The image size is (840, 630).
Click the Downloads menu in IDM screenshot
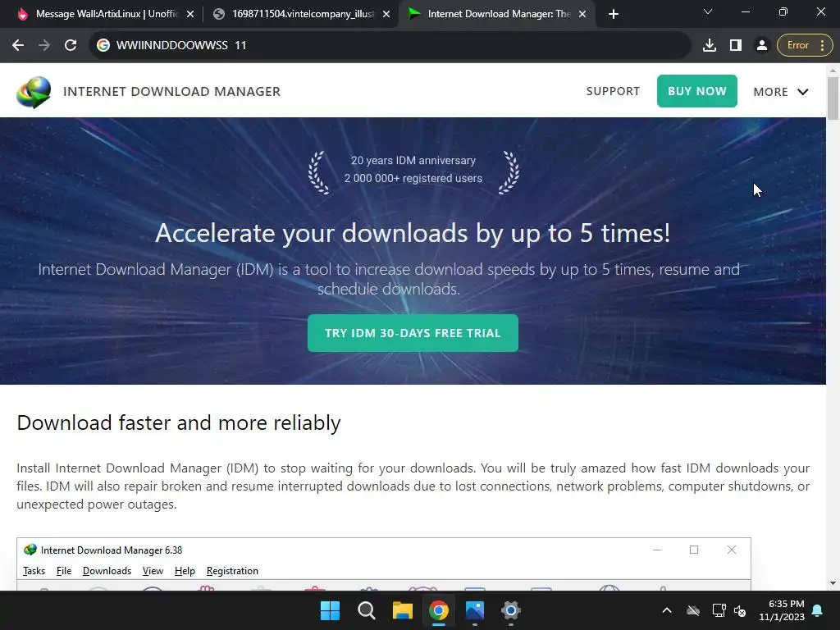[x=107, y=571]
